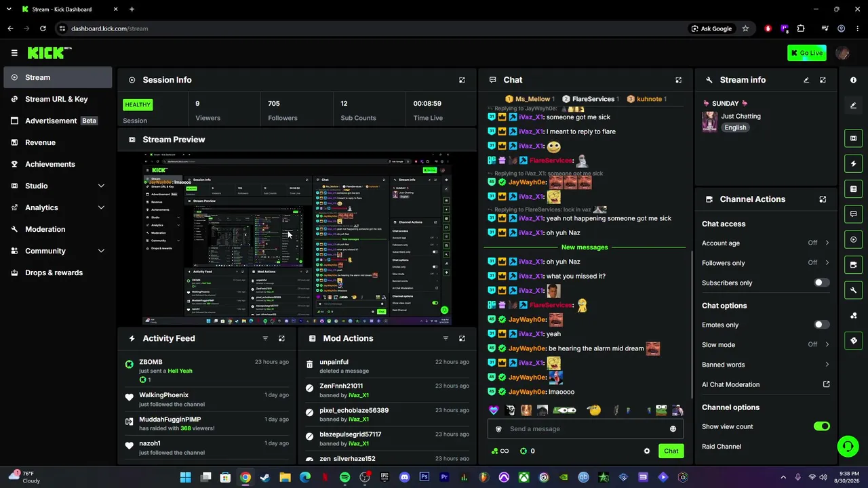Click the Just Chatting category

pyautogui.click(x=741, y=116)
